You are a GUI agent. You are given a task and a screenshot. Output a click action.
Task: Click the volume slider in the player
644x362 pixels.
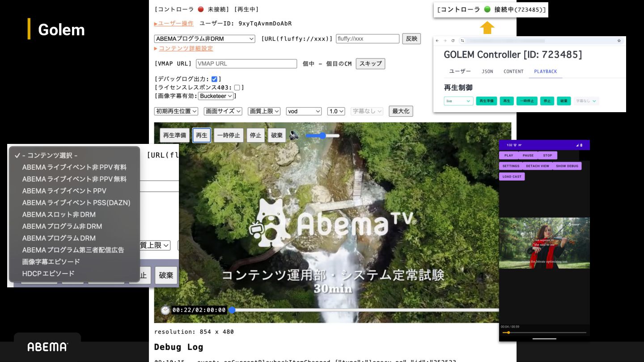coord(322,135)
